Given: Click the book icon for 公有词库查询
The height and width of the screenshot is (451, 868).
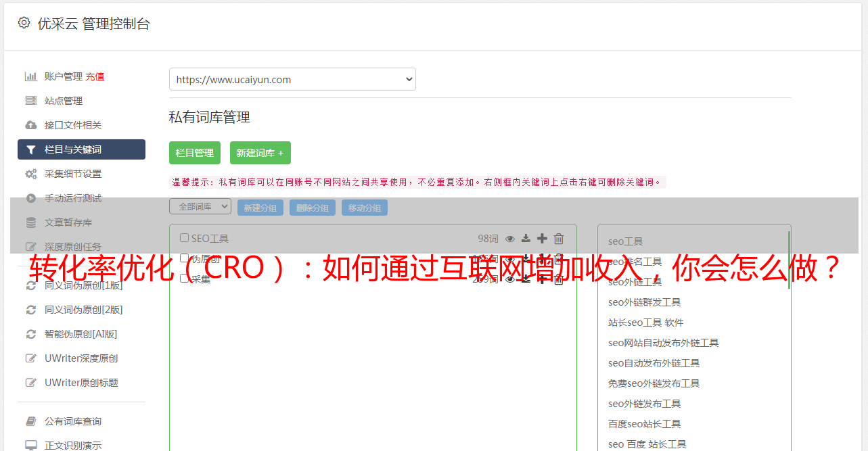Looking at the screenshot, I should [31, 421].
